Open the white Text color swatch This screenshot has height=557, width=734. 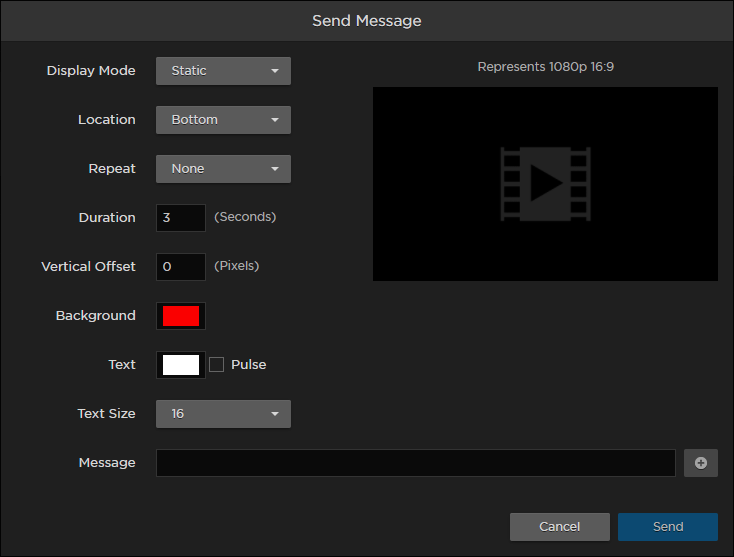[181, 365]
